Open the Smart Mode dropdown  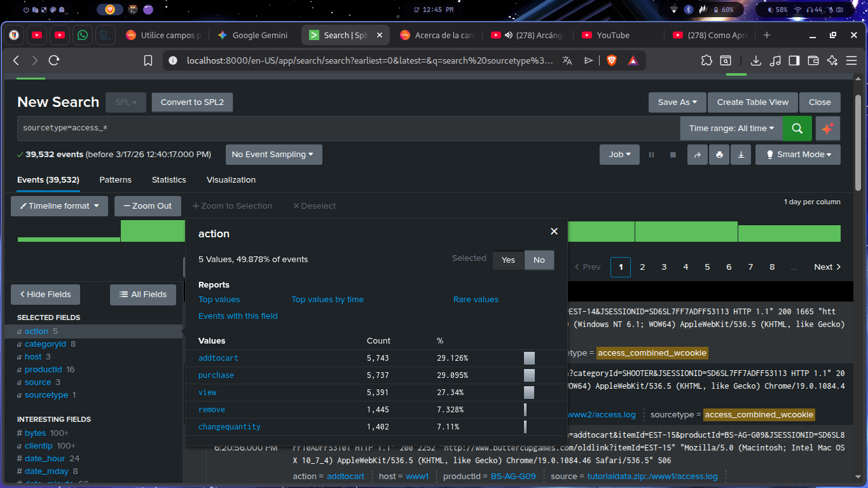[x=797, y=155]
